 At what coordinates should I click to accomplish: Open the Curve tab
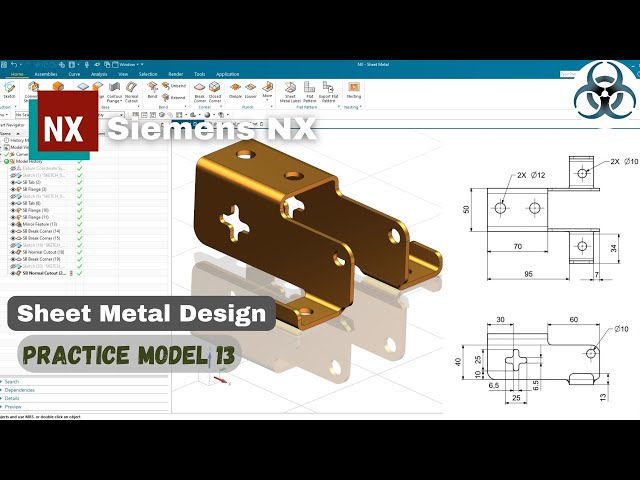[x=74, y=74]
